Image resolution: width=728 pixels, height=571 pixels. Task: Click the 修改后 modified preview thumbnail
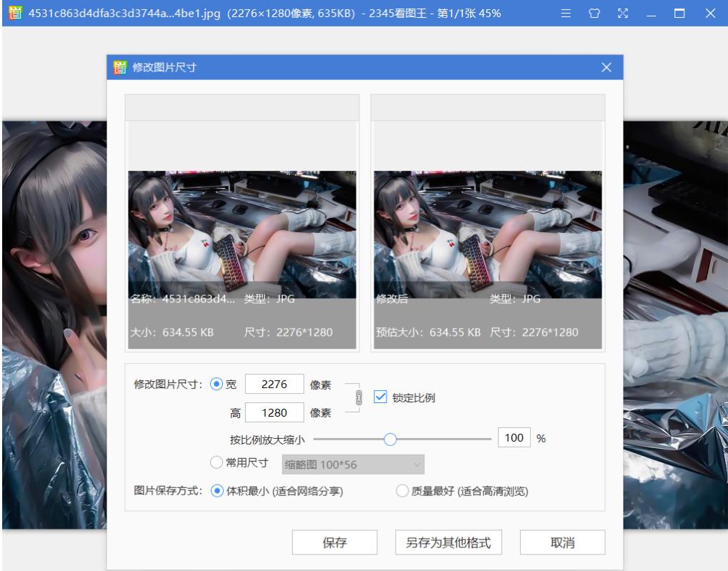pyautogui.click(x=487, y=229)
